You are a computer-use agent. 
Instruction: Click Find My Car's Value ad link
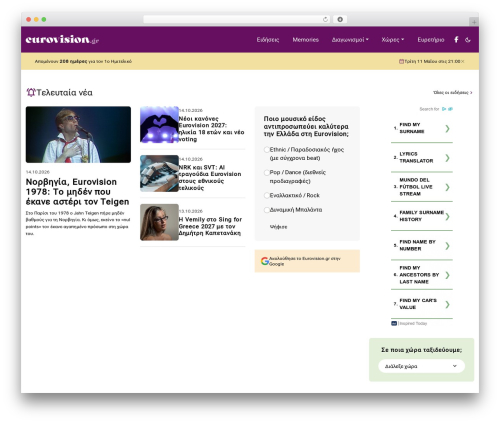pos(418,304)
